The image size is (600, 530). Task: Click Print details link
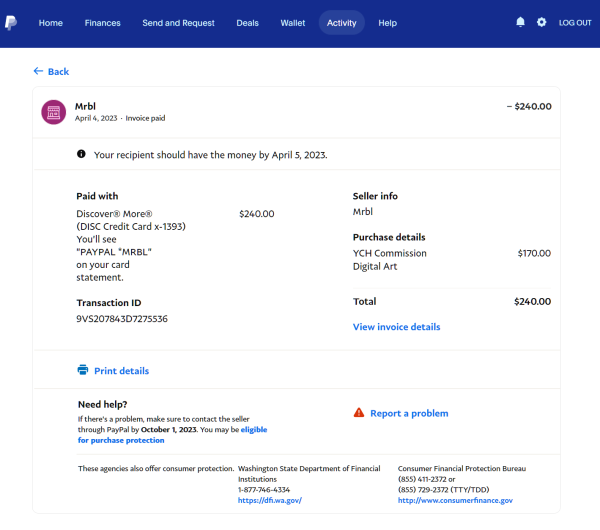[x=121, y=371]
